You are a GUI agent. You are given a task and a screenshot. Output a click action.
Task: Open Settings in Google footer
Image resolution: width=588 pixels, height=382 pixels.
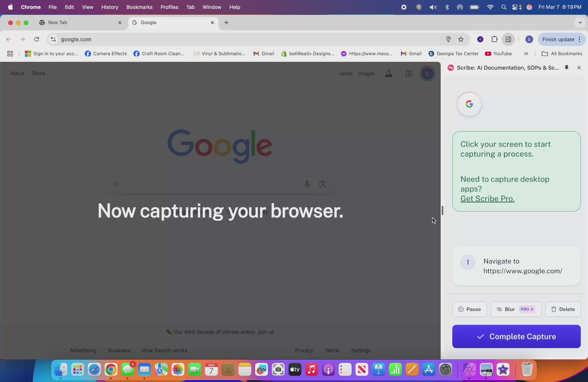coord(361,351)
